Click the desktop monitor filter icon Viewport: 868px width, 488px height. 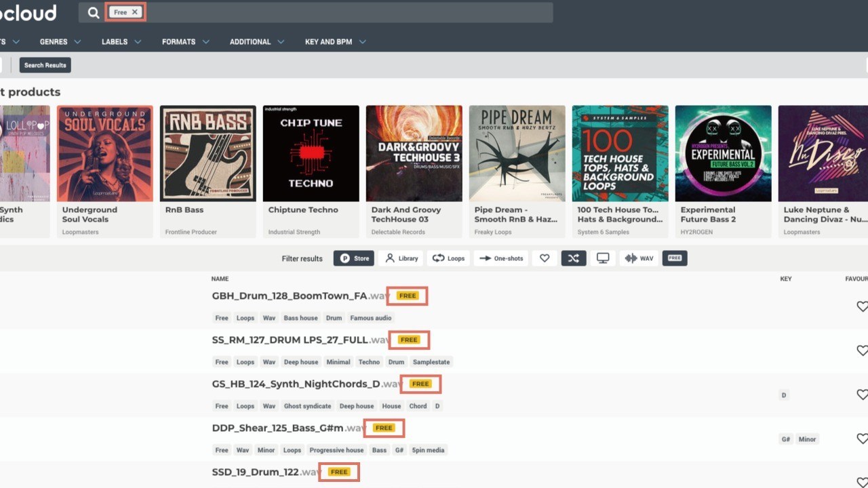603,258
